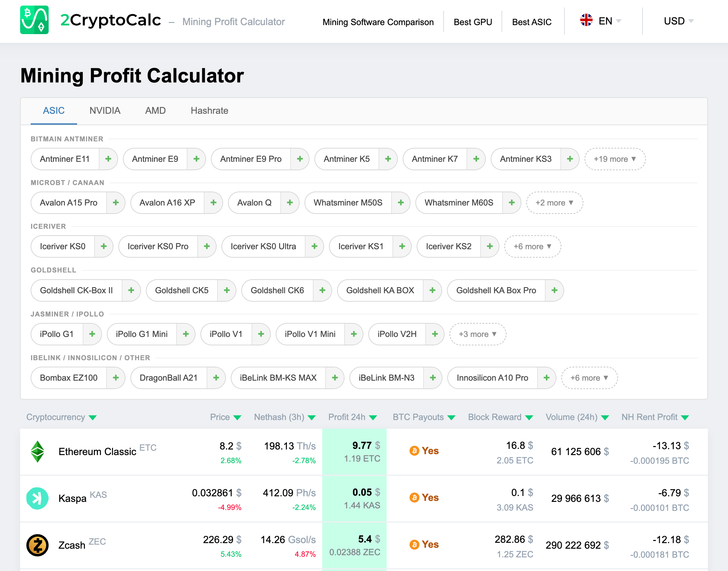728x571 pixels.
Task: Open Mining Software Comparison page
Action: tap(378, 22)
